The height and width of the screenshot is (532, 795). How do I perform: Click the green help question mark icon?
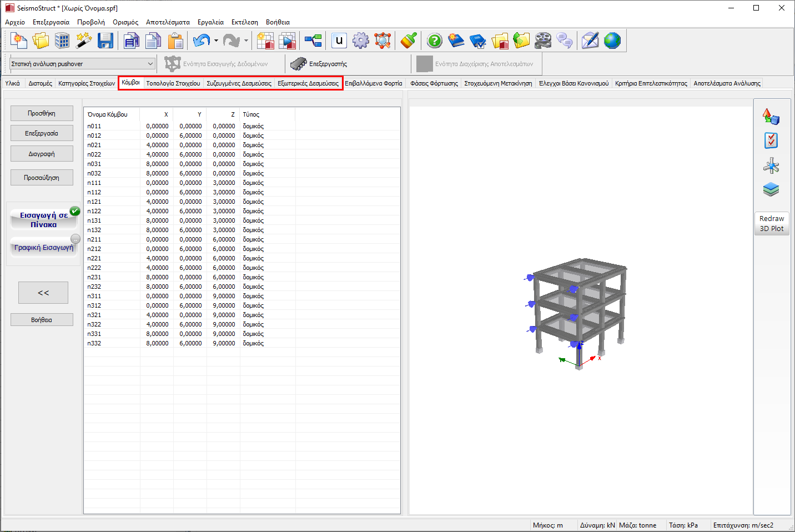click(x=435, y=41)
